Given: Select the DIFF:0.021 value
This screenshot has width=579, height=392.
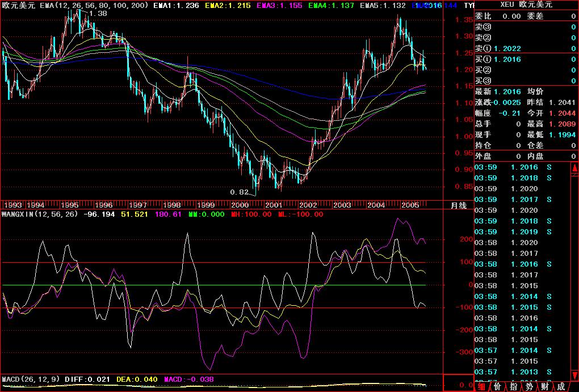Looking at the screenshot, I should 87,379.
